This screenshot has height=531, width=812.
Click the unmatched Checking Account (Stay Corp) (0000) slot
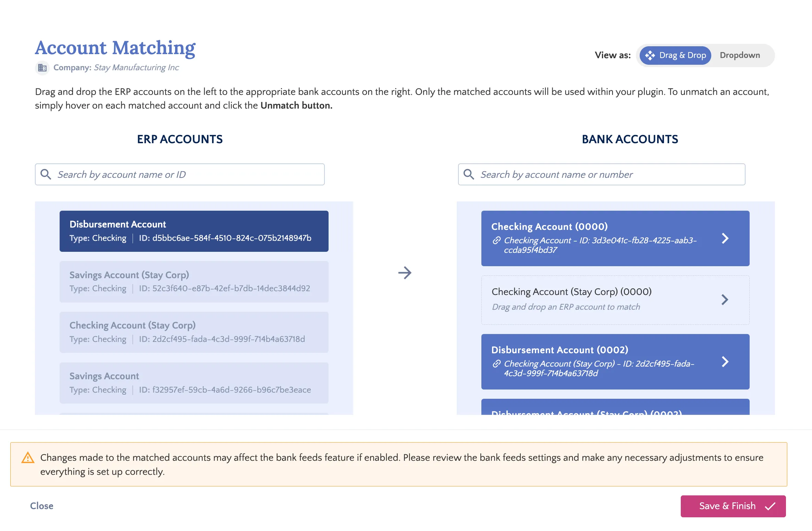[x=615, y=300]
